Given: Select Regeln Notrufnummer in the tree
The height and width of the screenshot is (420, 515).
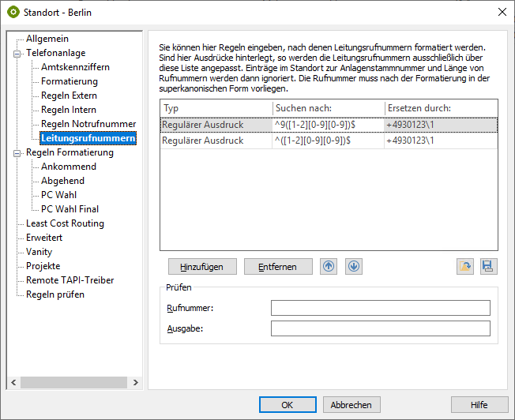Looking at the screenshot, I should tap(88, 124).
